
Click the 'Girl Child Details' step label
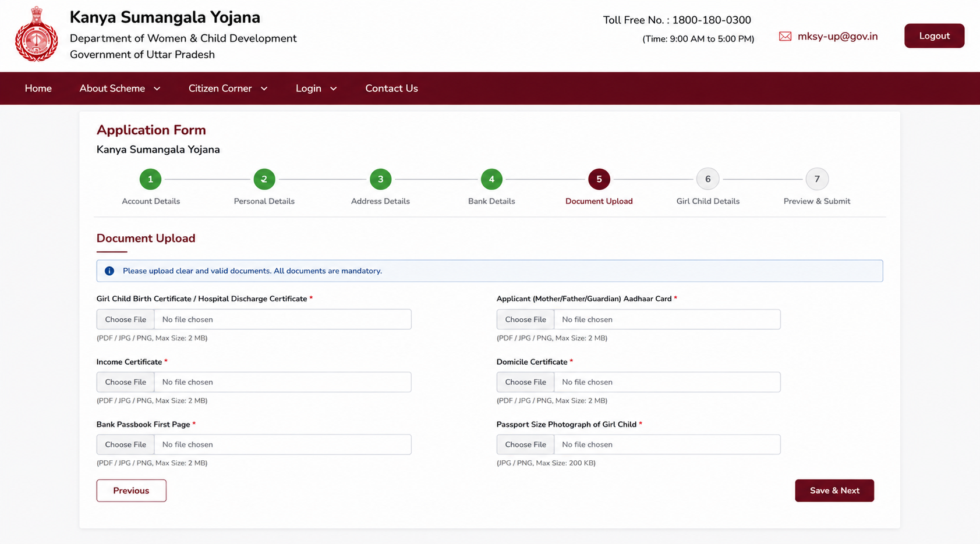(x=708, y=201)
